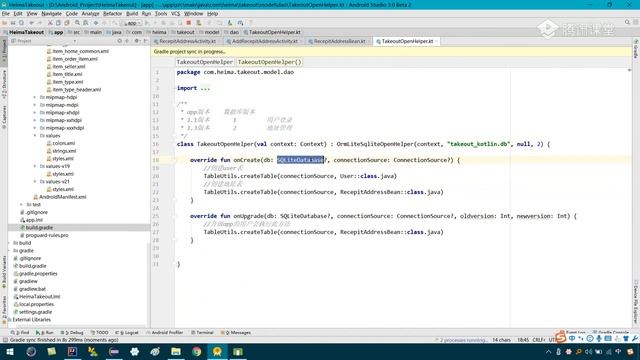Collapse the values-v21 folder
Screen dimensions: 640x360
point(35,182)
